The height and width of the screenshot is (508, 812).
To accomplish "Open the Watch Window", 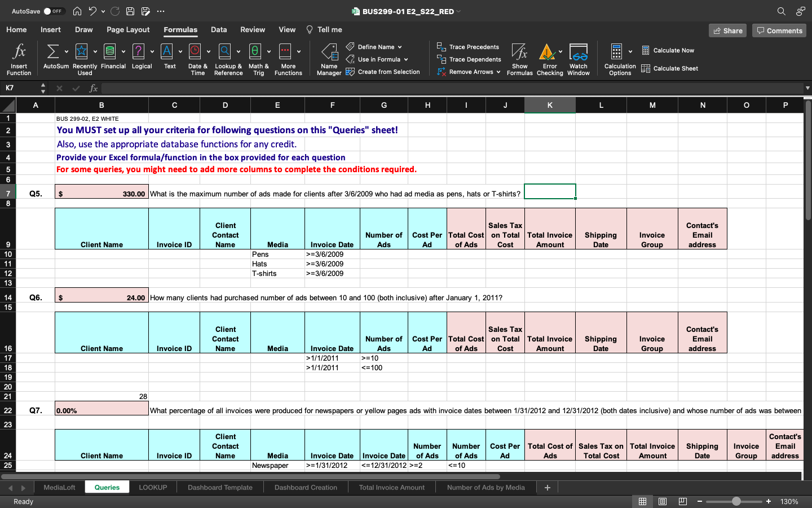I will (579, 60).
